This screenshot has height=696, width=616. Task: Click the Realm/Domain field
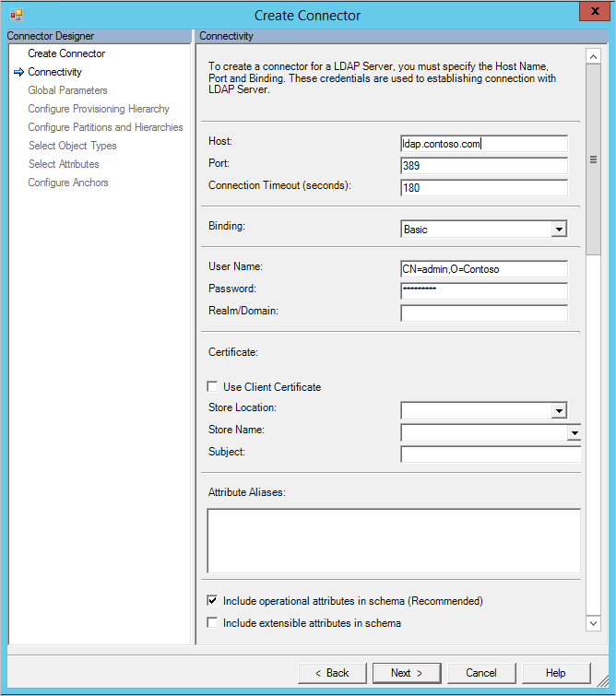(x=483, y=313)
